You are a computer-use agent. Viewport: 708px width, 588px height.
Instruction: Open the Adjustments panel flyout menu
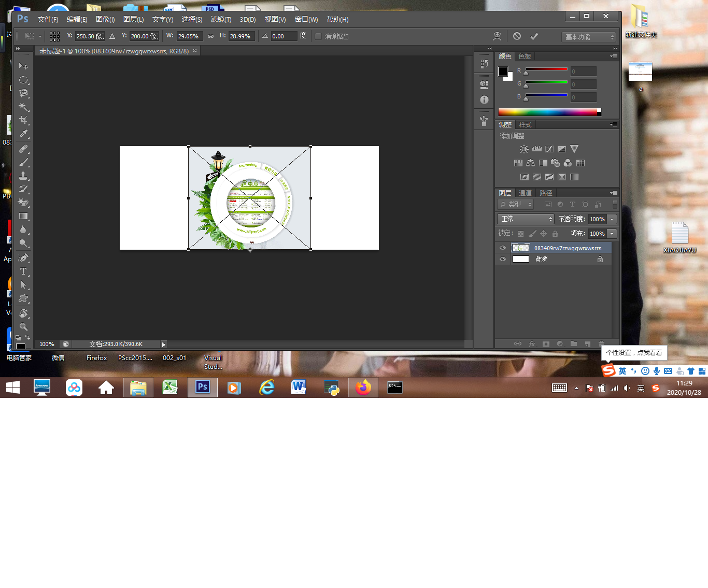pos(614,125)
